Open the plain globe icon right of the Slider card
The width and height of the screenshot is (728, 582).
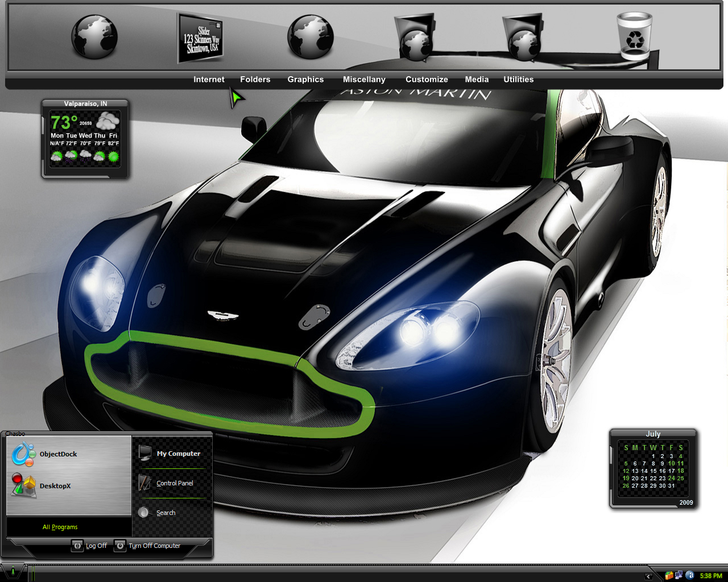point(310,38)
